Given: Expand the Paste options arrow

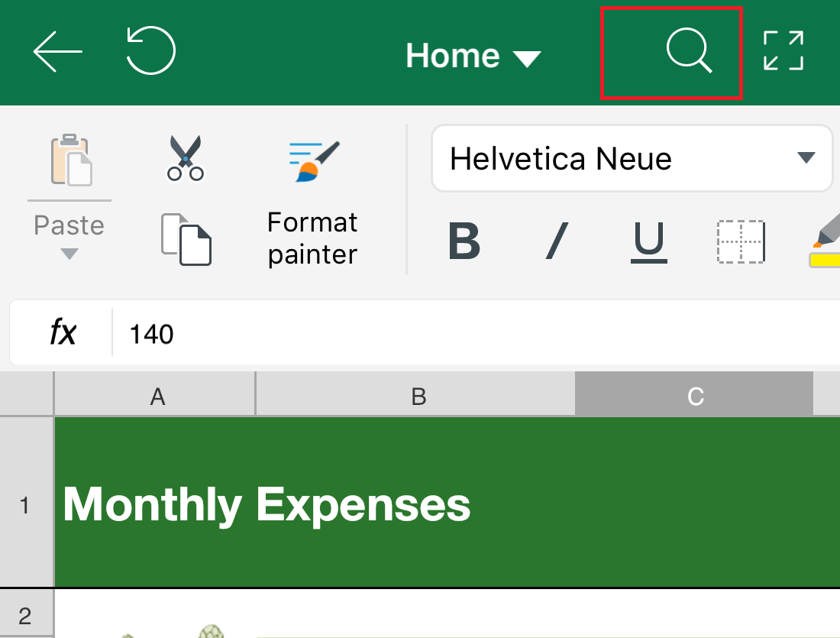Looking at the screenshot, I should 69,254.
